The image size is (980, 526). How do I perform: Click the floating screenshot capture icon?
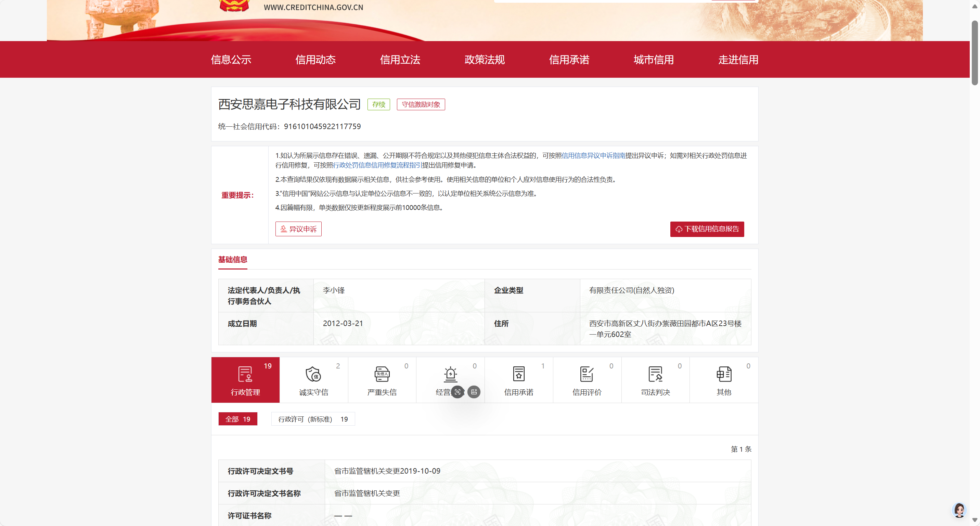[x=457, y=392]
